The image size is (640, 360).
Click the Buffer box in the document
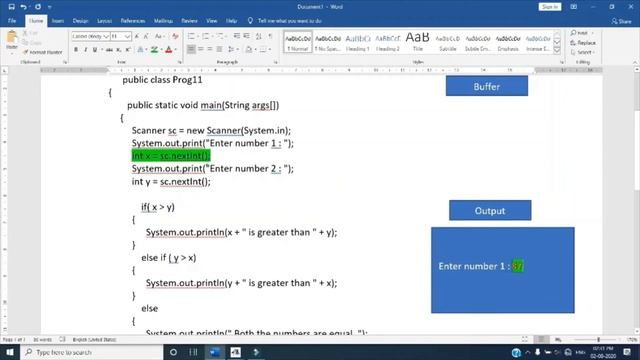487,86
